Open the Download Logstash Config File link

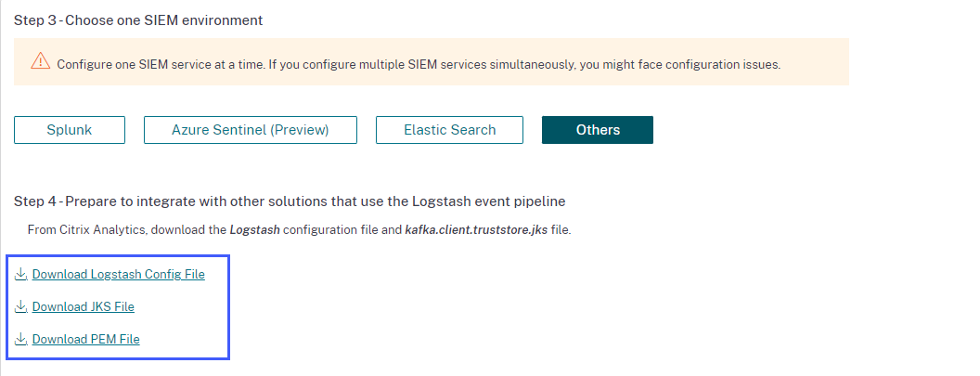point(118,274)
